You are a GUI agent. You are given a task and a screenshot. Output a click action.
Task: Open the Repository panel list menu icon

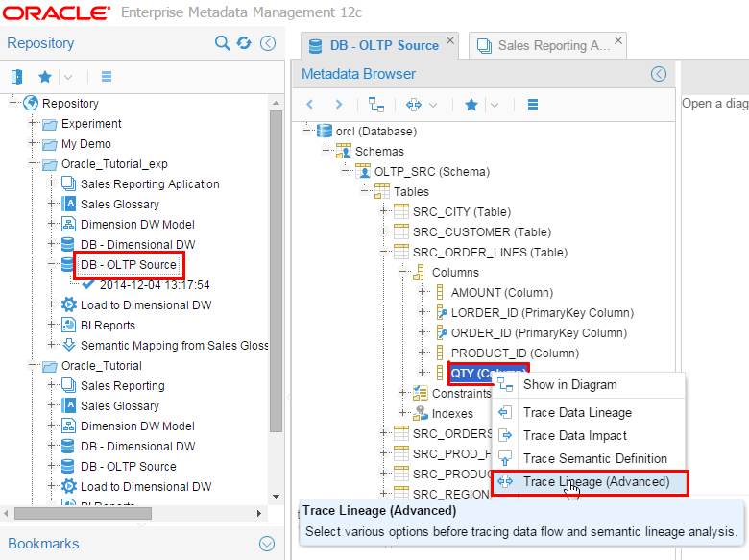click(x=107, y=77)
